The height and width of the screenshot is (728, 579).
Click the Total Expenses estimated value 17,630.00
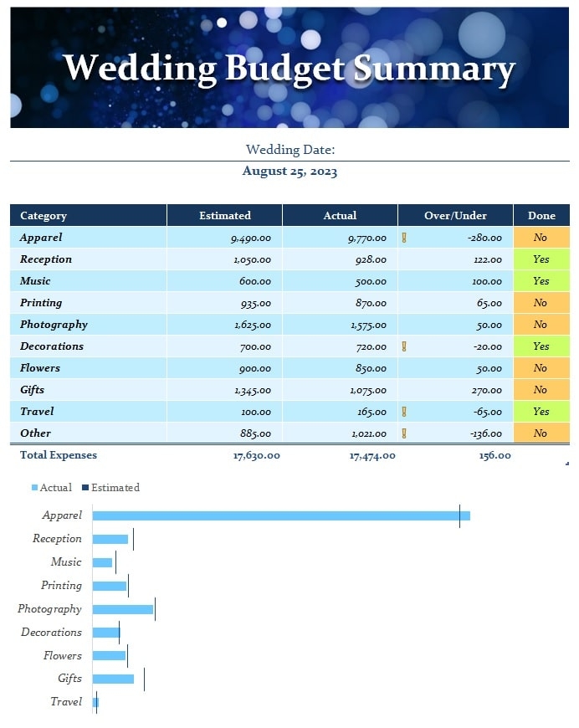pos(256,456)
